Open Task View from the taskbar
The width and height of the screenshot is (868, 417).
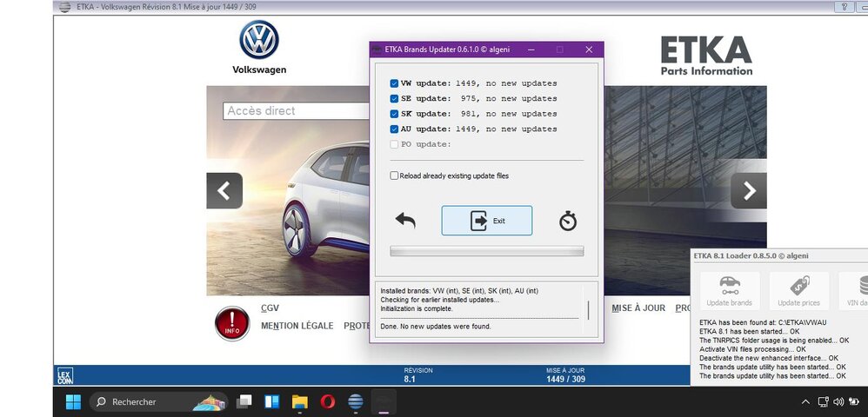tap(244, 401)
